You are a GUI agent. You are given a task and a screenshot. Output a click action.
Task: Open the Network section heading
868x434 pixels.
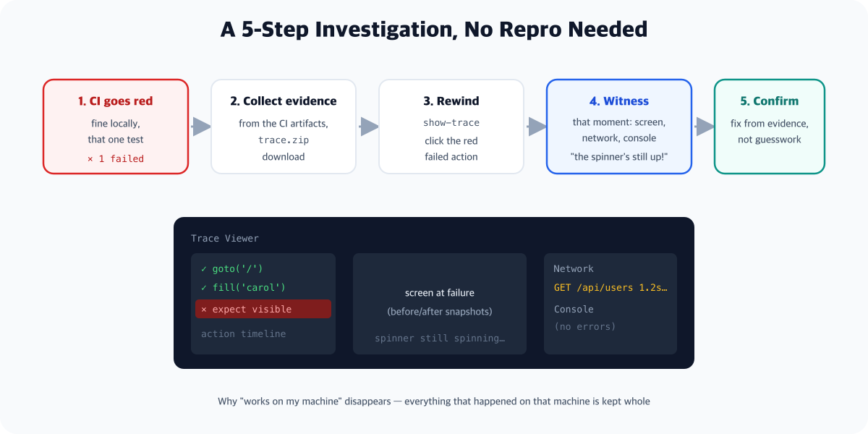click(x=574, y=269)
